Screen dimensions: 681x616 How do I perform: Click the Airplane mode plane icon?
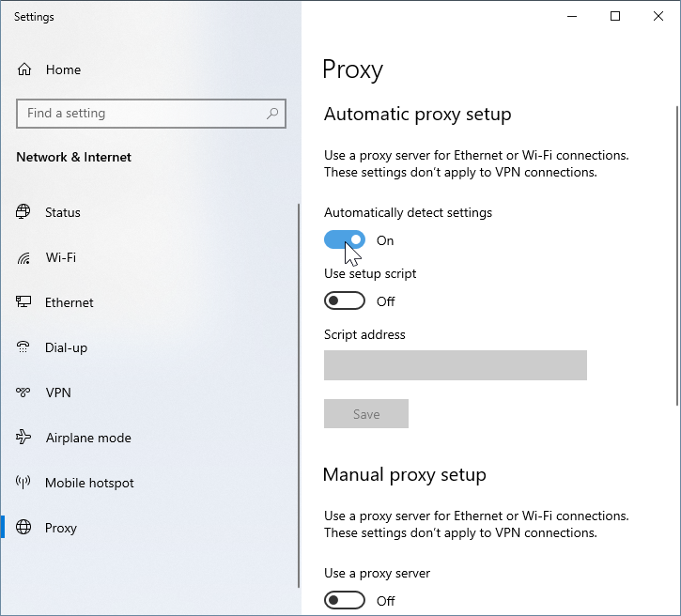23,437
